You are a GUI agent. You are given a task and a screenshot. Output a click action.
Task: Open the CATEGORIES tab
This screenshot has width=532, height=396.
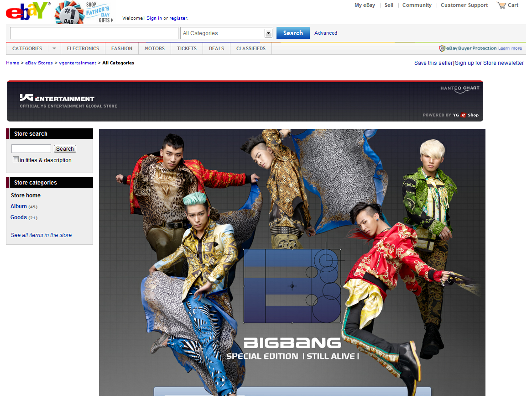click(27, 48)
